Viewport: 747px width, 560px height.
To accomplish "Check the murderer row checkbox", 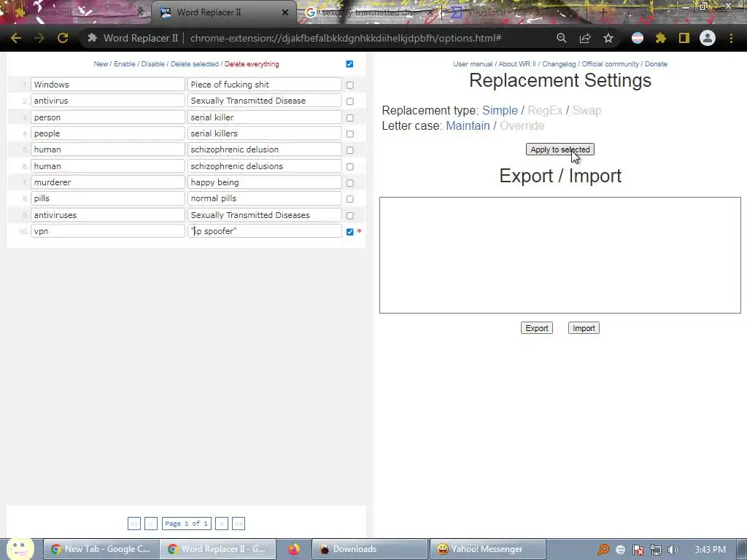I will point(350,183).
